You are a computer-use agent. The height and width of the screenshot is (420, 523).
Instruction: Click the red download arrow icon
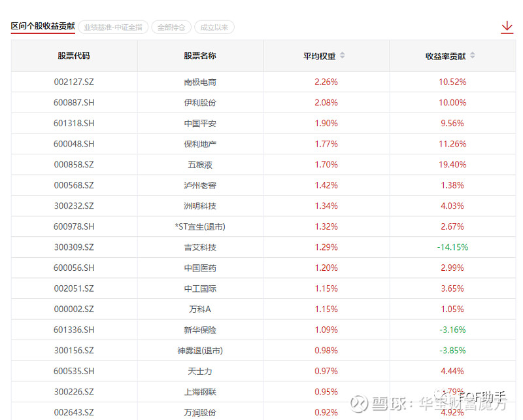point(507,27)
